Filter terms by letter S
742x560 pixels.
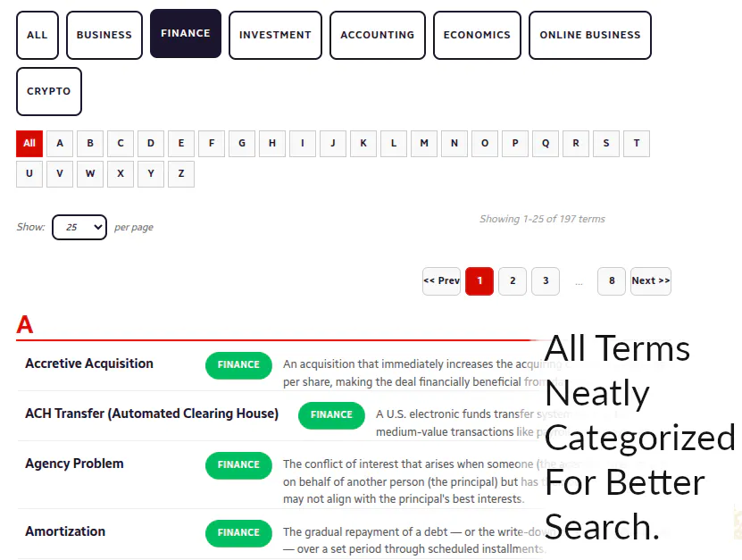click(606, 144)
